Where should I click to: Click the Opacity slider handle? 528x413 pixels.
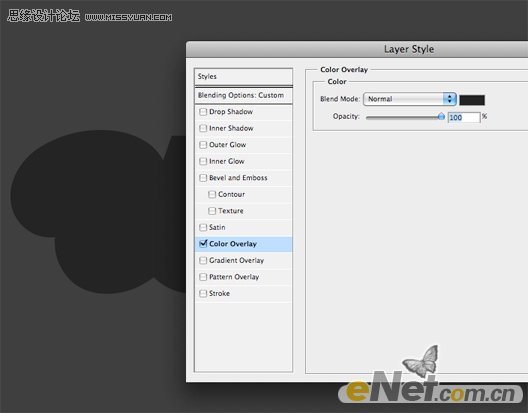441,117
